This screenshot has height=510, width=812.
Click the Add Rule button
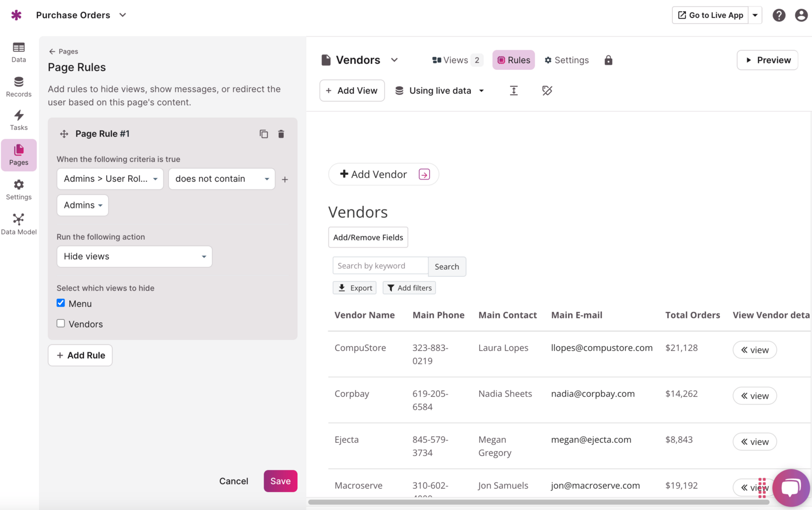click(80, 355)
